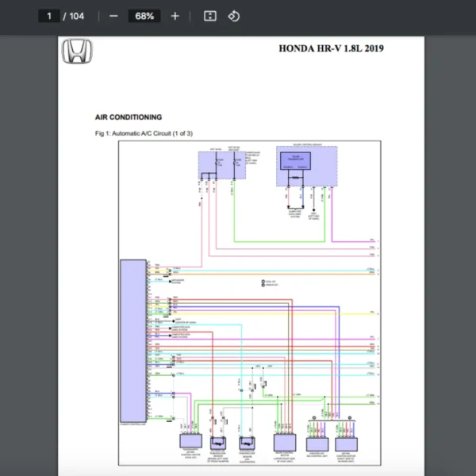Click the HONDA HR-V 1.8L 2019 title
Image resolution: width=476 pixels, height=476 pixels.
[x=331, y=48]
